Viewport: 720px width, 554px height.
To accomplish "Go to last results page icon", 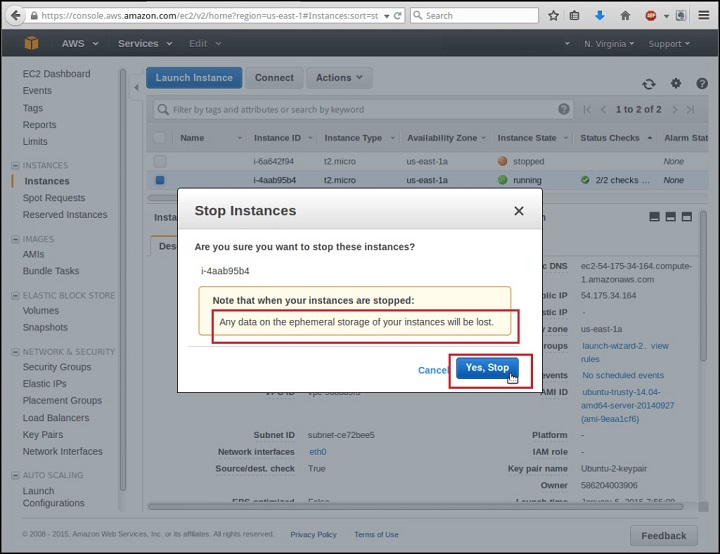I will click(x=690, y=110).
